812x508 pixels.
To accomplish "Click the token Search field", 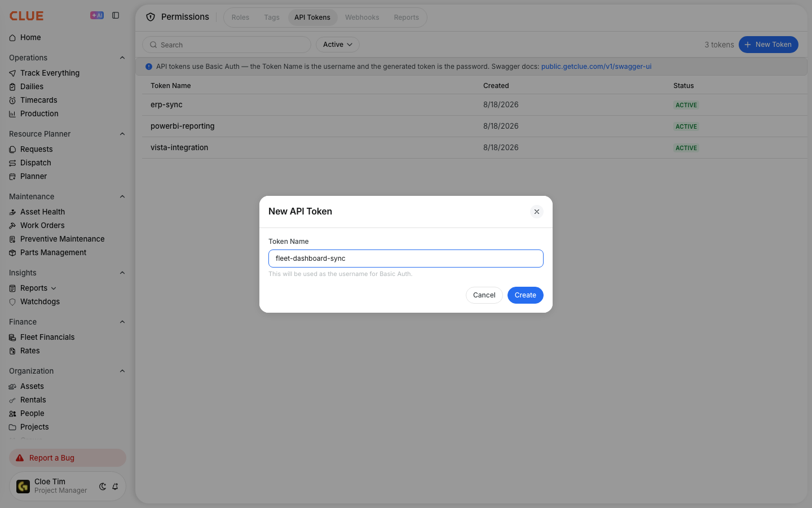I will point(227,45).
